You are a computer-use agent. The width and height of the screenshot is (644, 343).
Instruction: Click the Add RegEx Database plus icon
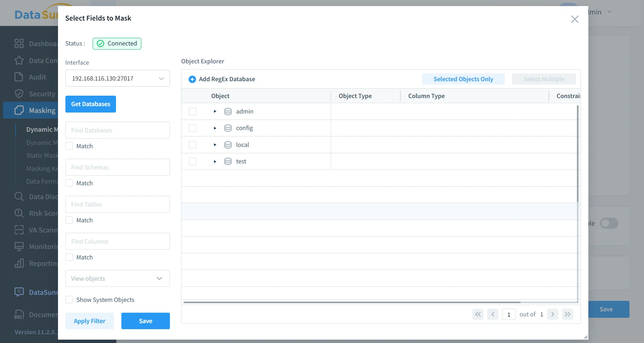192,79
